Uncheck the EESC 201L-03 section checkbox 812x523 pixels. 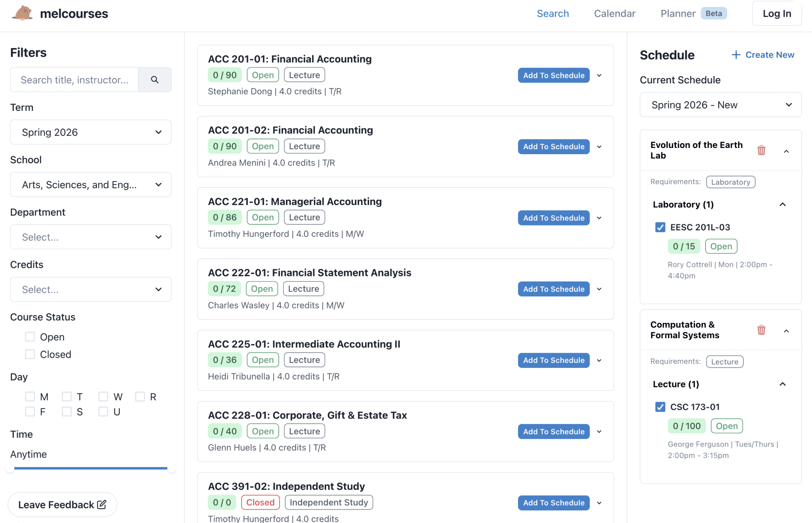(660, 227)
